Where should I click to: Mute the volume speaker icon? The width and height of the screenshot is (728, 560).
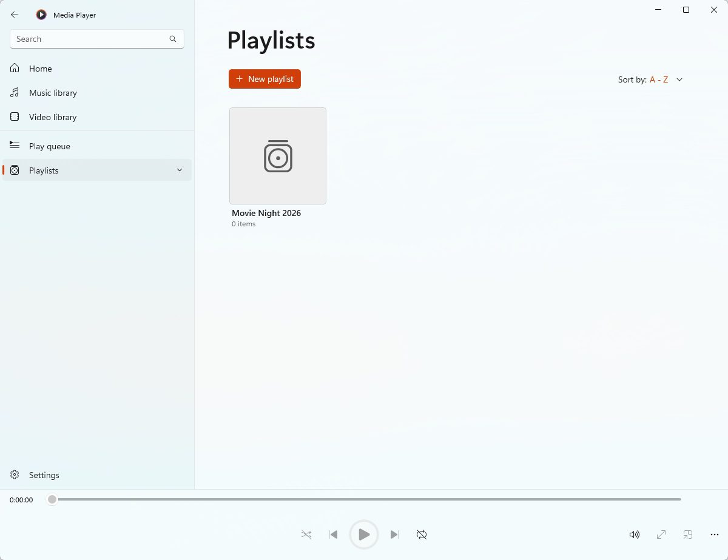pos(635,535)
